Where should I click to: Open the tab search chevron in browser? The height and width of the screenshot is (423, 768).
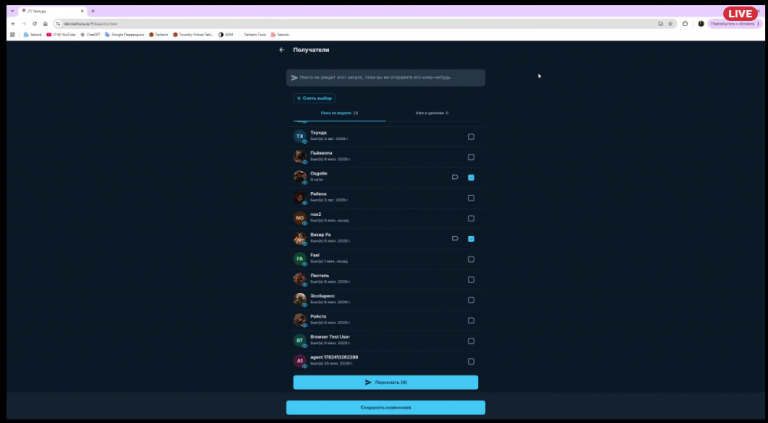click(x=12, y=11)
